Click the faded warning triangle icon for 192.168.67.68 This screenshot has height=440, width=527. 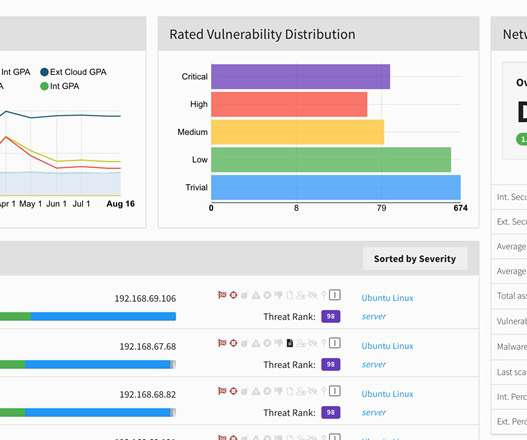[256, 343]
